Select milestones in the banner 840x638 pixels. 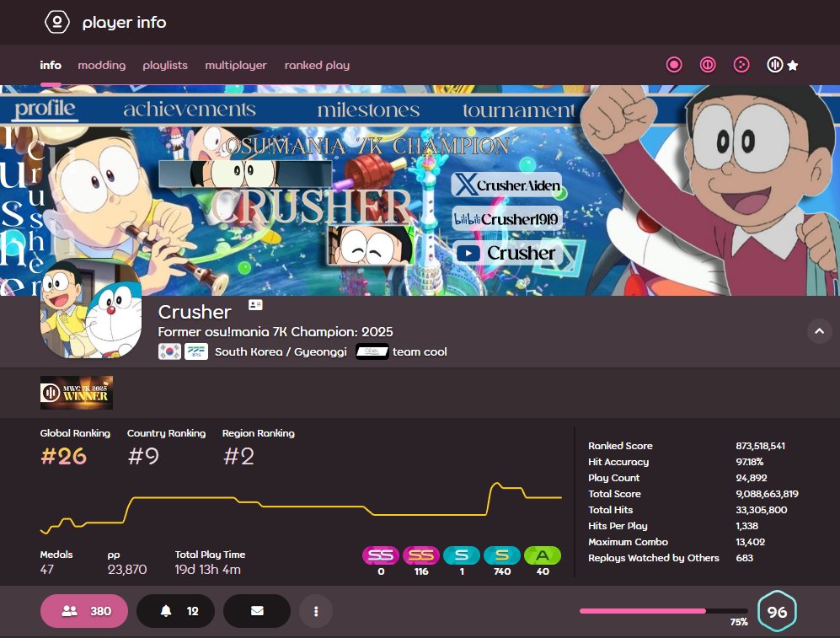[x=368, y=110]
